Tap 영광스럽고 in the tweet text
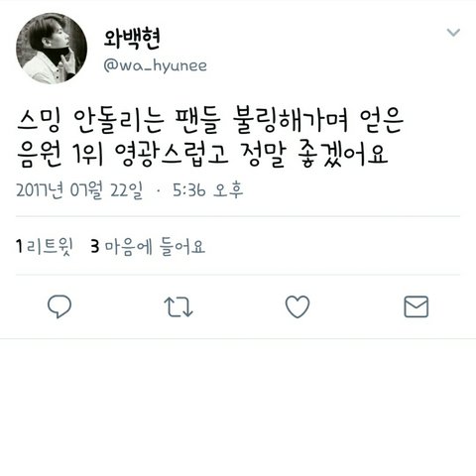 click(x=172, y=155)
